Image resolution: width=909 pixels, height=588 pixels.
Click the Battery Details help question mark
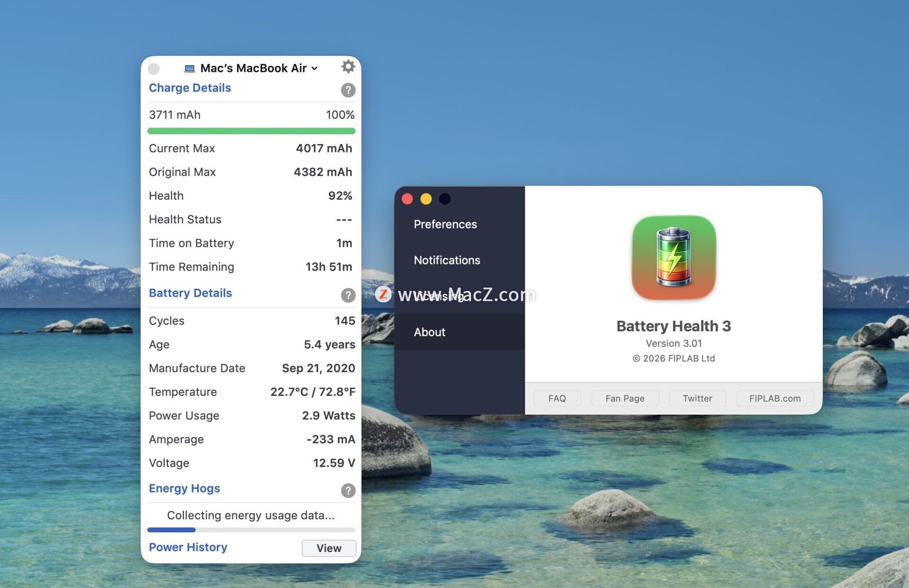tap(348, 295)
